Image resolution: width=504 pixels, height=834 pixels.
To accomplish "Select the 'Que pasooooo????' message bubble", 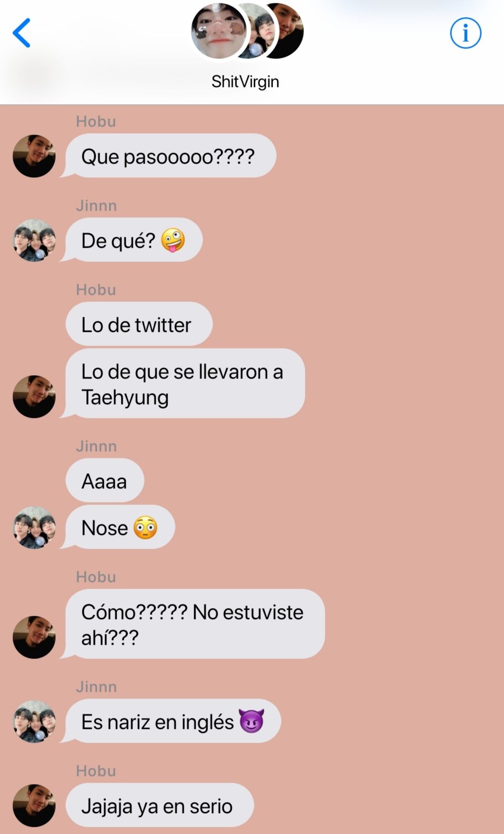I will (171, 156).
